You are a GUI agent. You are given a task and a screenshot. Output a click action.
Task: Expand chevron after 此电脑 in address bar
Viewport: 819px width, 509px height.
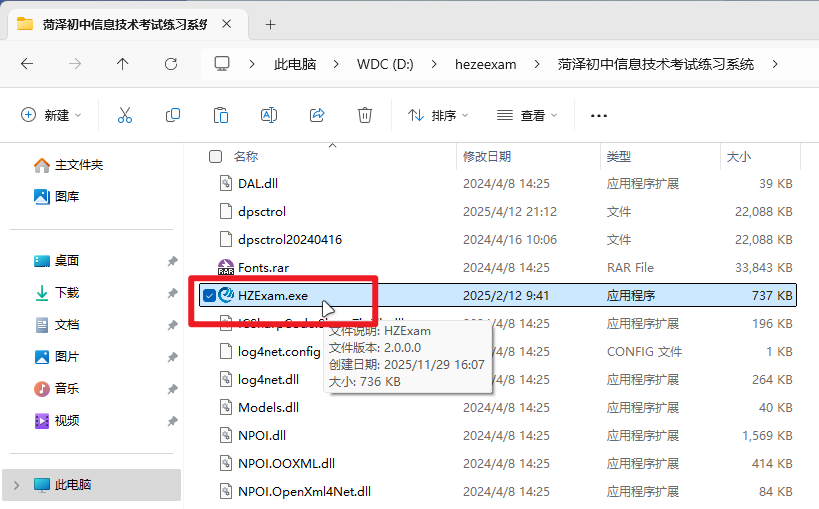click(x=336, y=64)
